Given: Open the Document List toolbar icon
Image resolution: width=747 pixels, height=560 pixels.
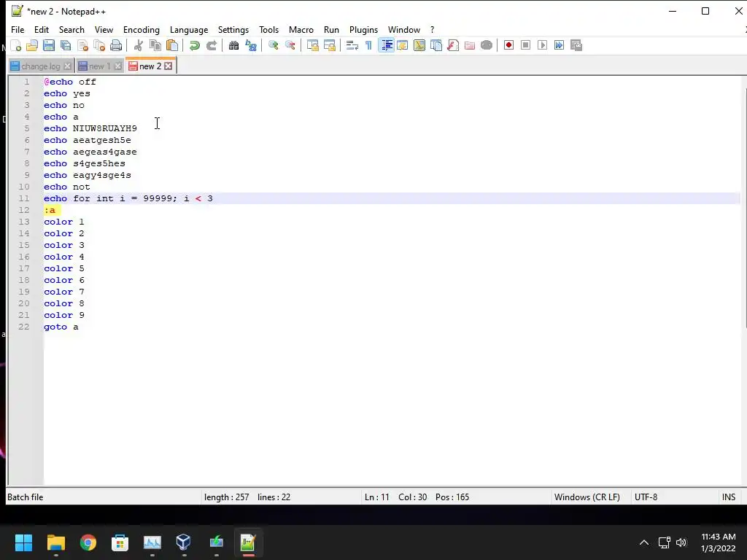Looking at the screenshot, I should coord(436,45).
